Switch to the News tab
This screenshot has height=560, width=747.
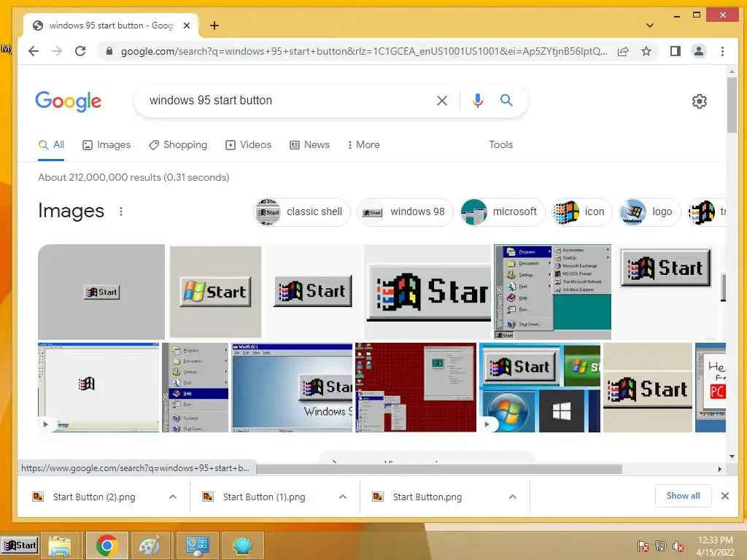[x=309, y=145]
